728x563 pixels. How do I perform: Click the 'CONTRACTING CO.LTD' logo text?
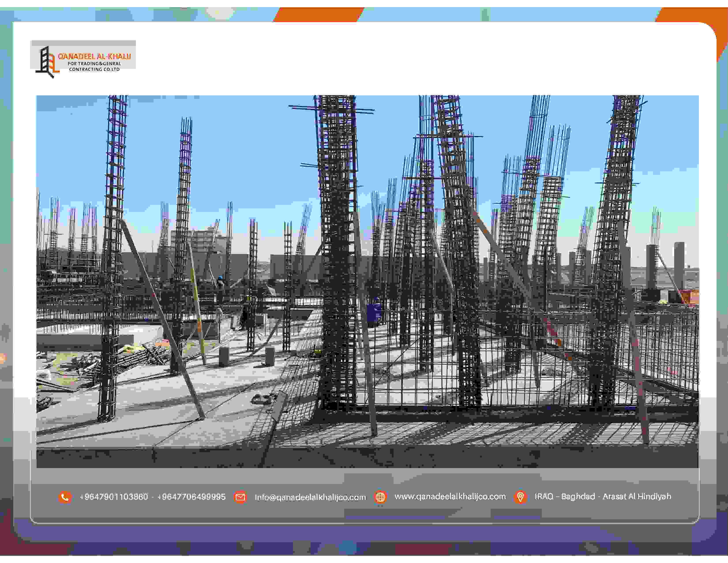pyautogui.click(x=94, y=69)
